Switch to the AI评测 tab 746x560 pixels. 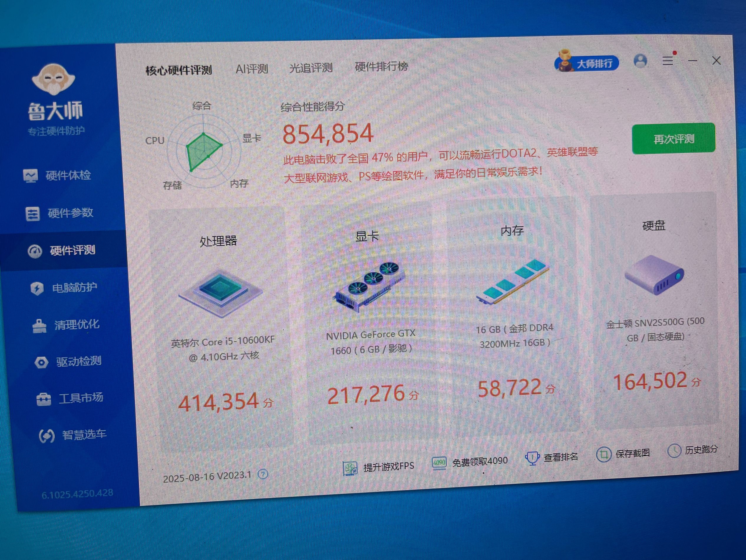click(252, 69)
